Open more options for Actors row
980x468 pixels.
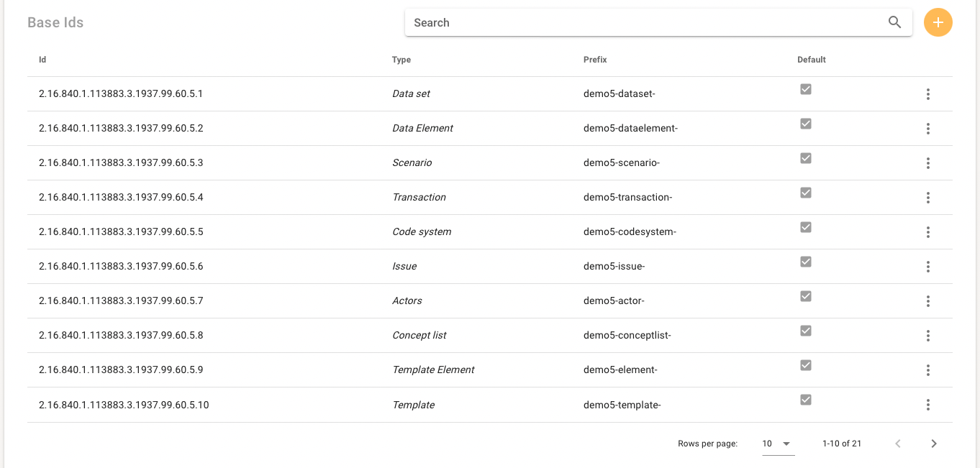928,301
